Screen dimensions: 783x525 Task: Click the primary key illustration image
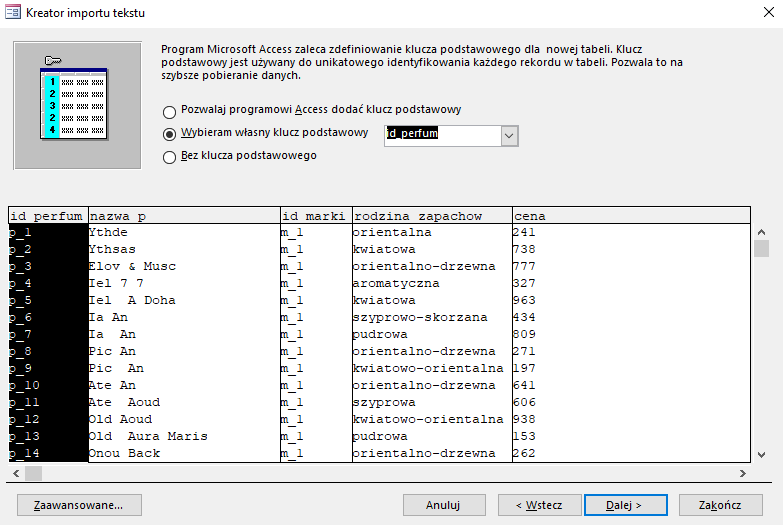pyautogui.click(x=77, y=105)
